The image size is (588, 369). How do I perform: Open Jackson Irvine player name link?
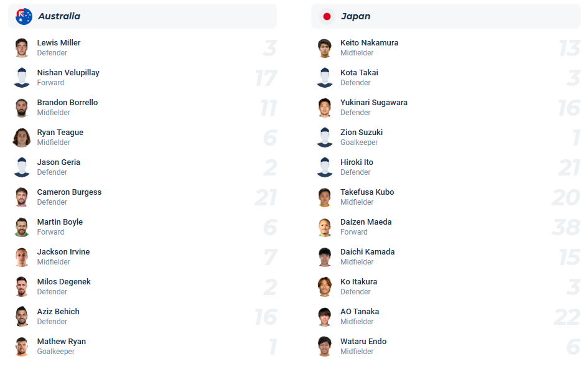pos(63,252)
